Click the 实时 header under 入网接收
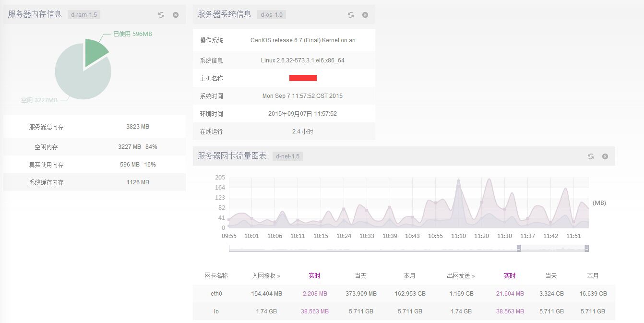The height and width of the screenshot is (323, 644). pyautogui.click(x=314, y=275)
